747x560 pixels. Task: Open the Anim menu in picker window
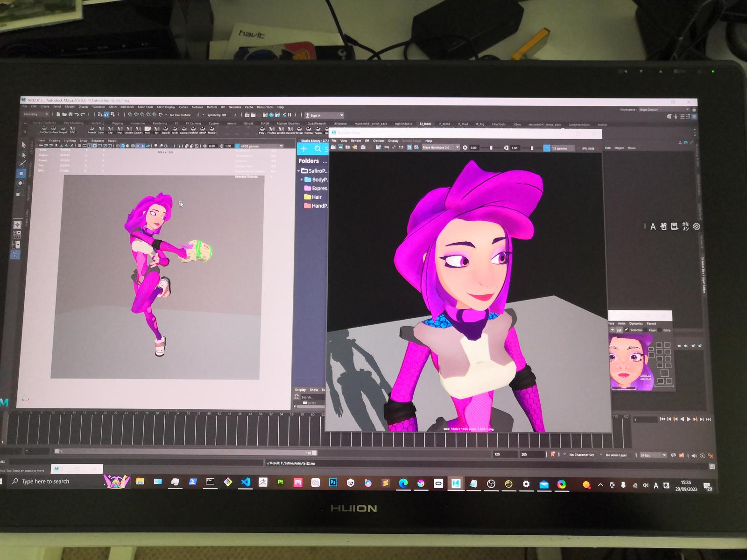622,323
